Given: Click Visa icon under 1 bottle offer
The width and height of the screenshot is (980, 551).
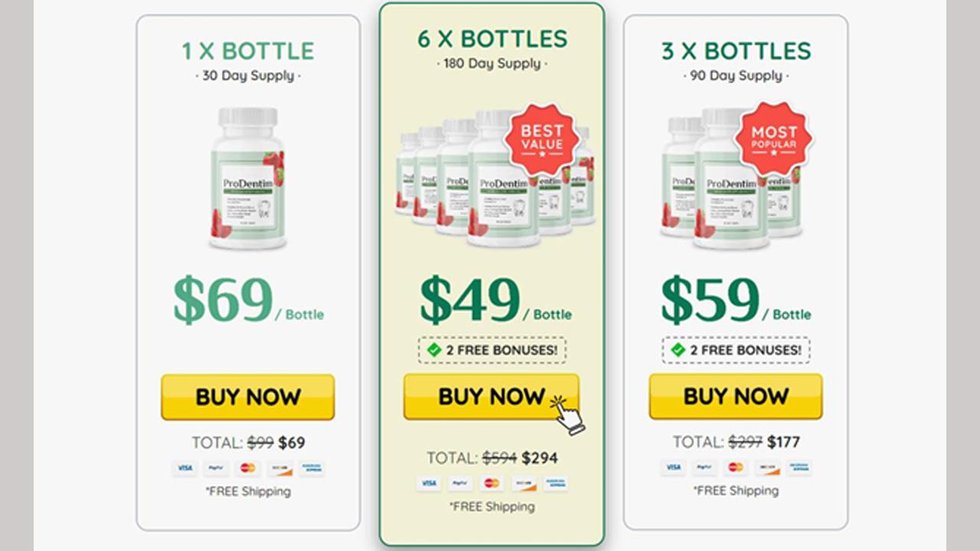Looking at the screenshot, I should coord(185,468).
